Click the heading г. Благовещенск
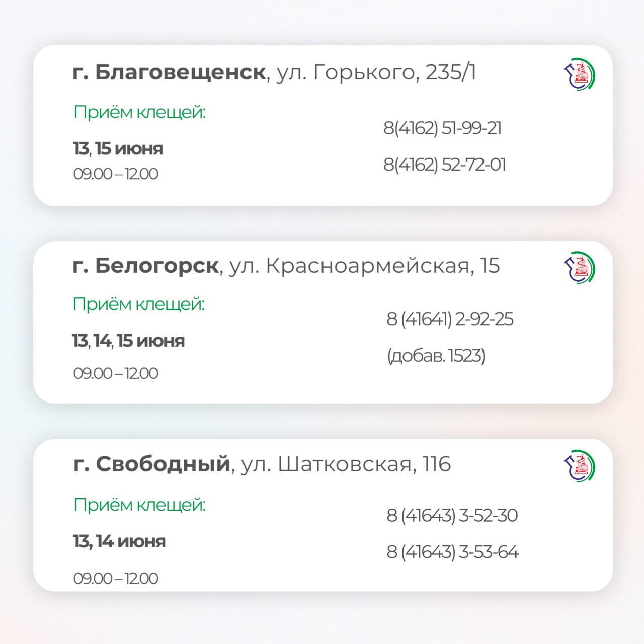 point(169,72)
